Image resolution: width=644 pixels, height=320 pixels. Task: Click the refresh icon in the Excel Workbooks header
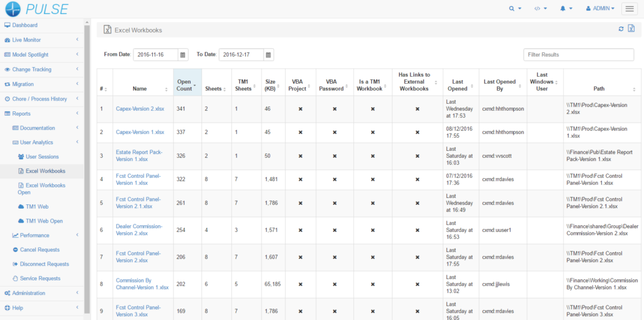[x=621, y=29]
